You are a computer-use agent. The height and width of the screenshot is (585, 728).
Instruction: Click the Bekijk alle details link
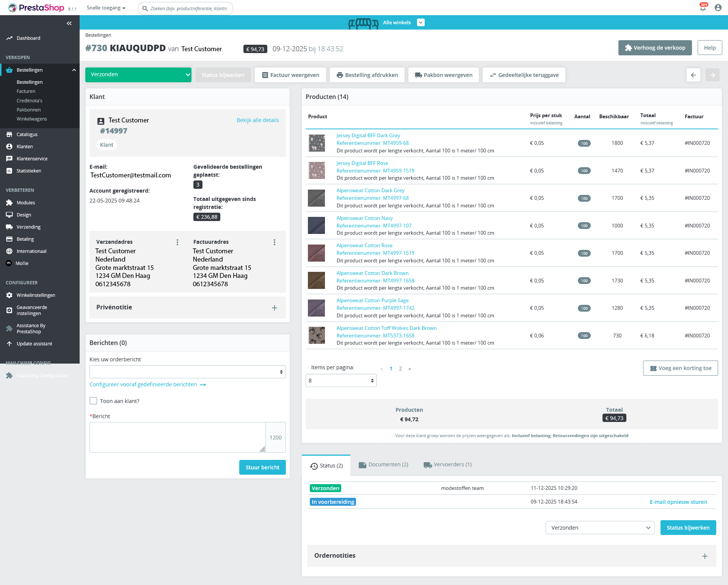tap(257, 120)
